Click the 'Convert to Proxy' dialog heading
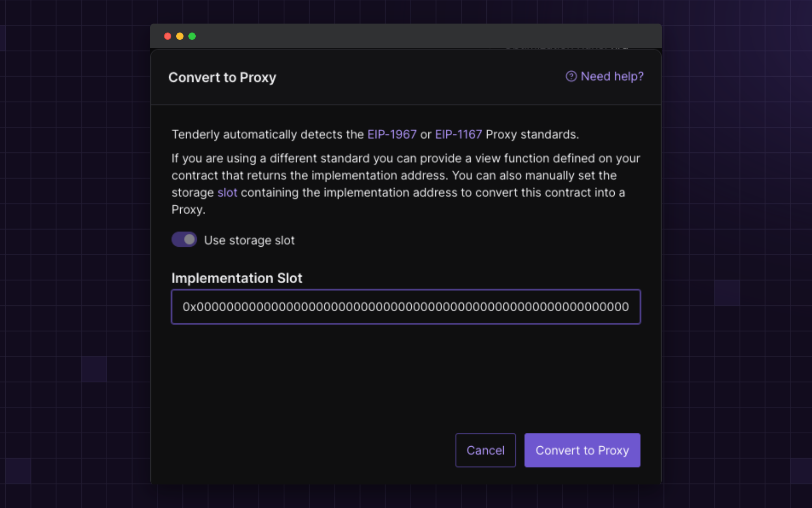The image size is (812, 508). click(222, 77)
